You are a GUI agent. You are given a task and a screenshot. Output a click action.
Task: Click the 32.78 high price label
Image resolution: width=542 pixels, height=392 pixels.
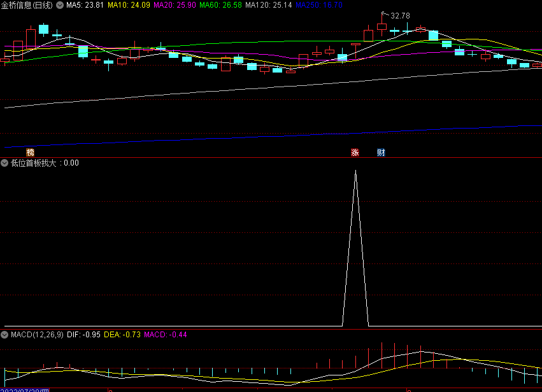tap(400, 16)
